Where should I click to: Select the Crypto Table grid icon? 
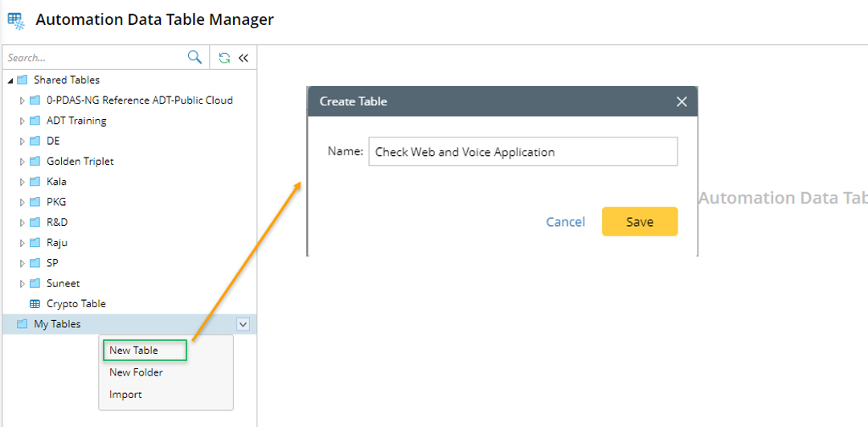[35, 304]
